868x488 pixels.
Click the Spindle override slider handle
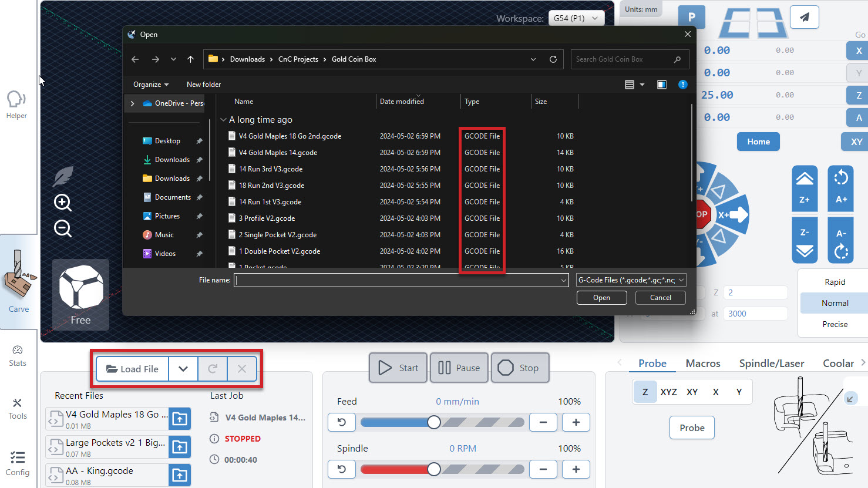click(434, 469)
